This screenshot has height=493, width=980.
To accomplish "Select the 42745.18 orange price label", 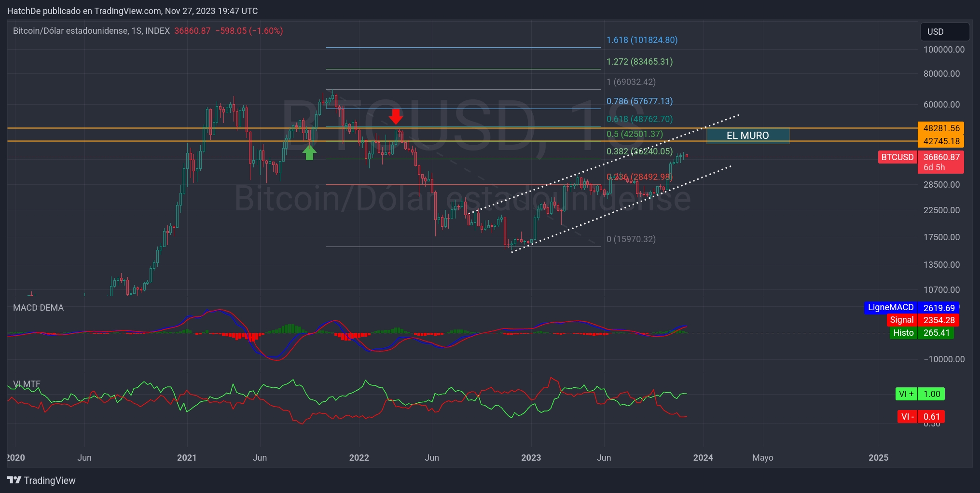I will 941,141.
